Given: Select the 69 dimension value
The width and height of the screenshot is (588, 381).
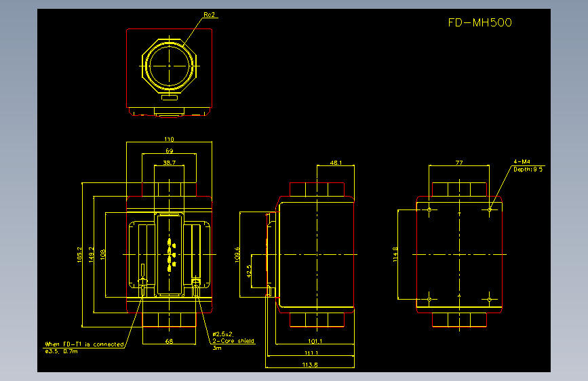Looking at the screenshot, I should (169, 151).
